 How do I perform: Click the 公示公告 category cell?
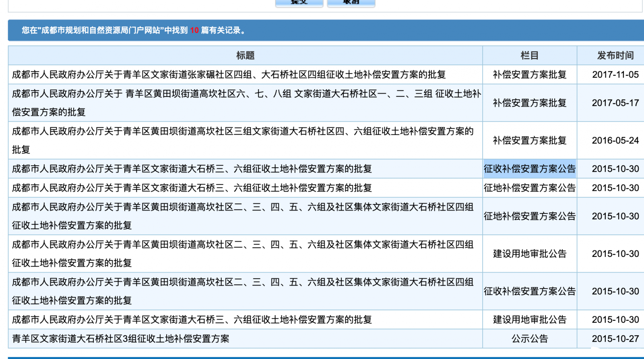pos(530,339)
